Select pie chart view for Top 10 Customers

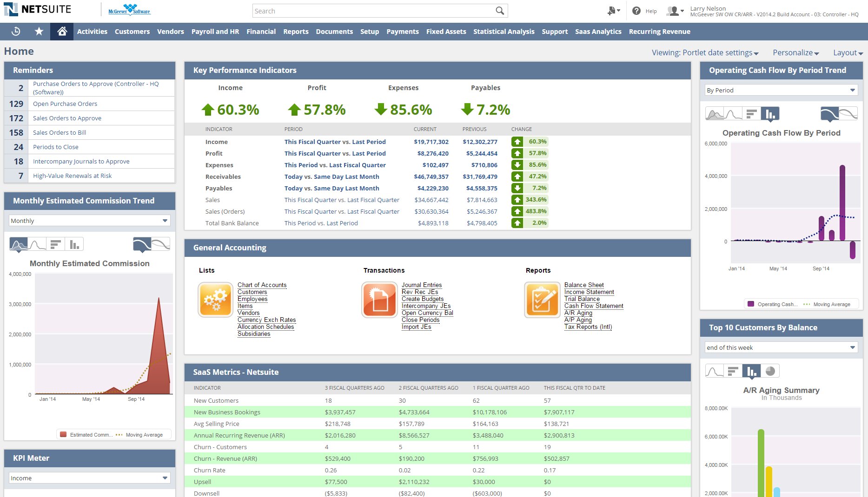coord(770,371)
